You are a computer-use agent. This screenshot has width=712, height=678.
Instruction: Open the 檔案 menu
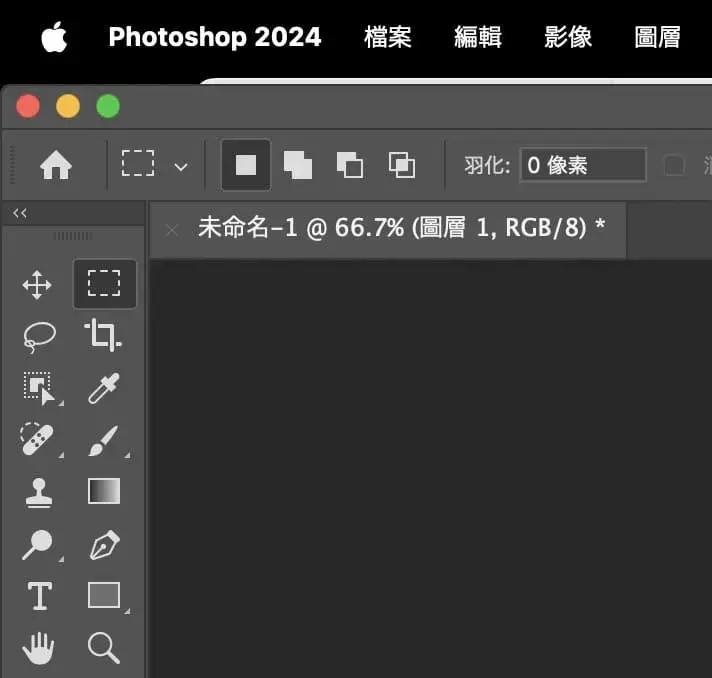coord(388,37)
